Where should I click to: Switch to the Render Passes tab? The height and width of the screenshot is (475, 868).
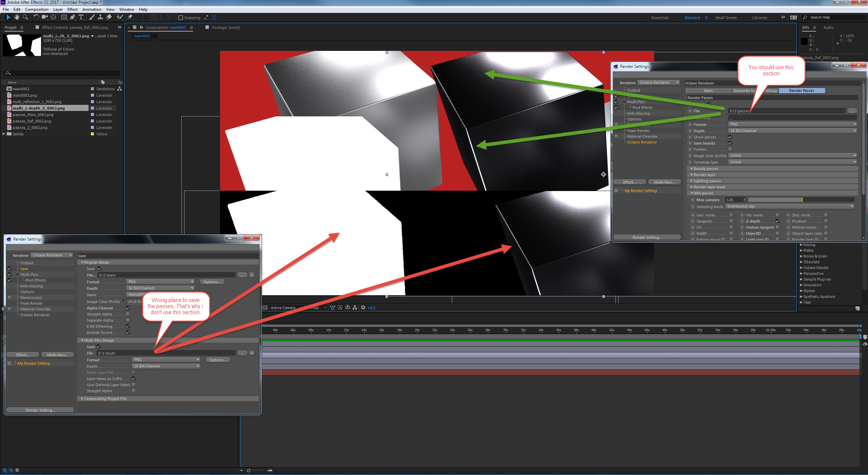click(x=801, y=91)
